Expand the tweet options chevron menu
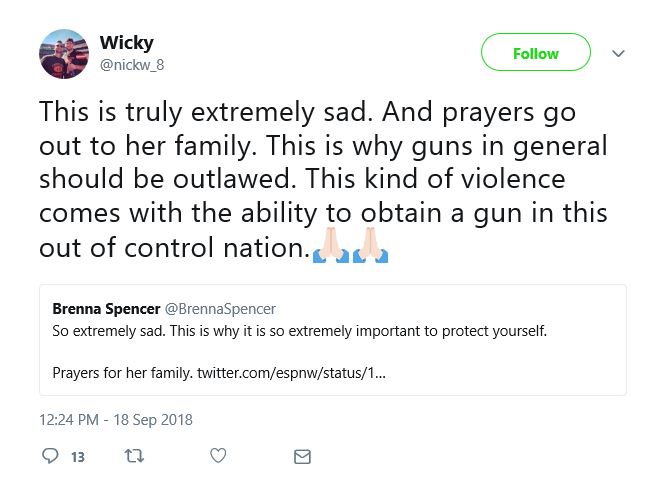The image size is (661, 485). click(618, 54)
